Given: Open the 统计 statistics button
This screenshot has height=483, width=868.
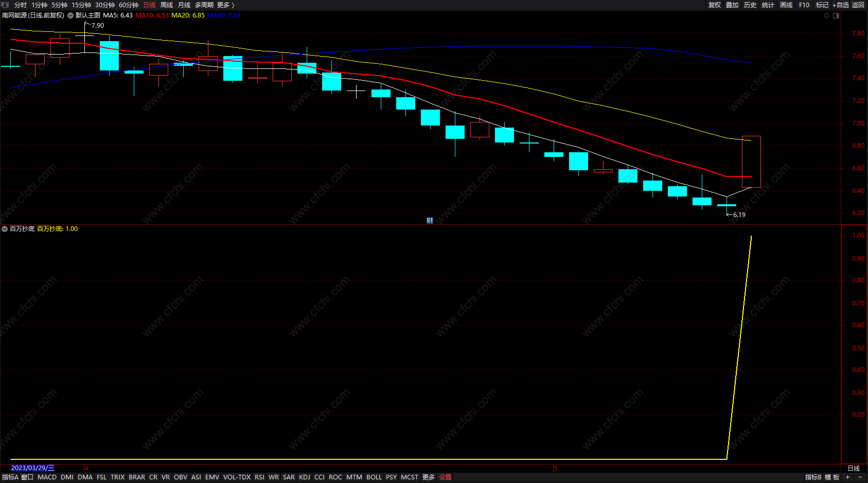Looking at the screenshot, I should click(768, 5).
